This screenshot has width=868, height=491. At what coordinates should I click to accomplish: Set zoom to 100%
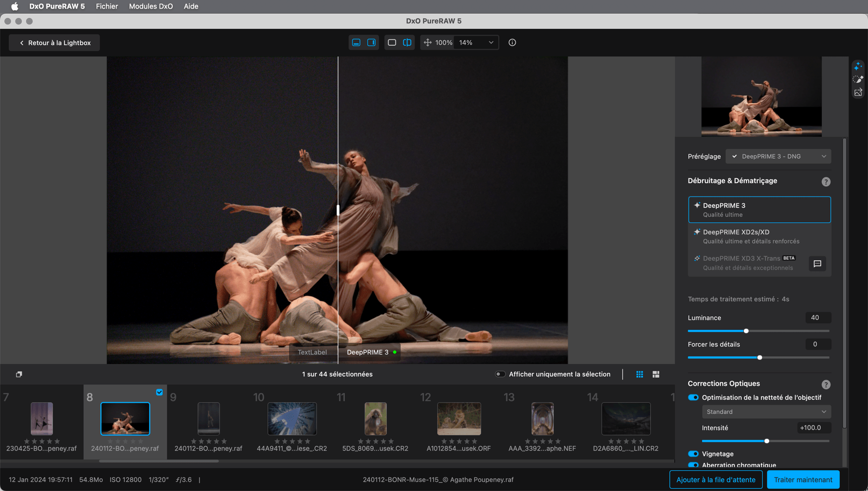[444, 42]
